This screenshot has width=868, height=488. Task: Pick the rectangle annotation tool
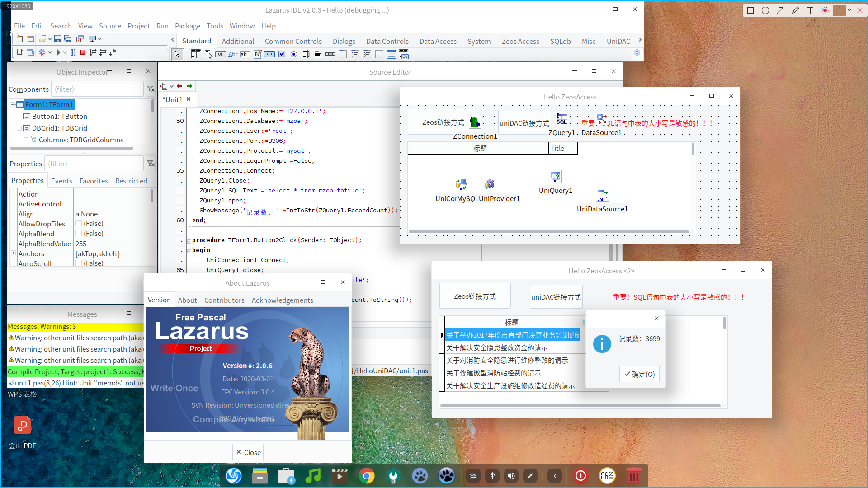click(750, 10)
